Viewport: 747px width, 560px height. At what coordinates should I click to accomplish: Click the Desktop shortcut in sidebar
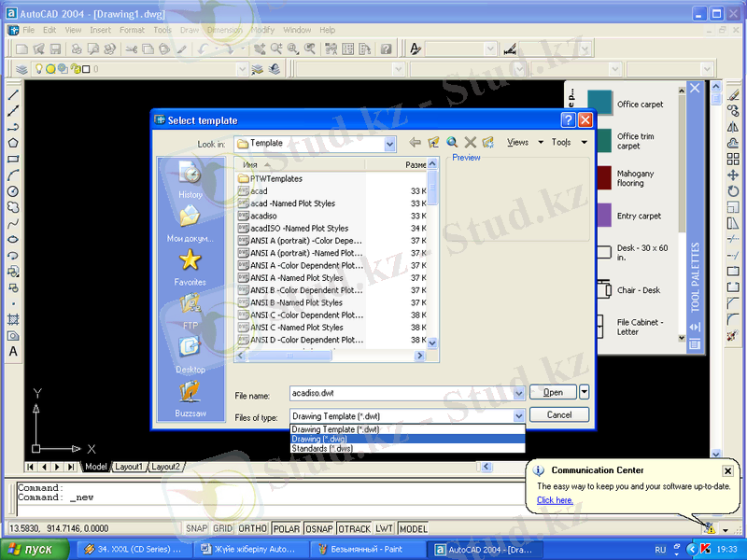[x=190, y=350]
